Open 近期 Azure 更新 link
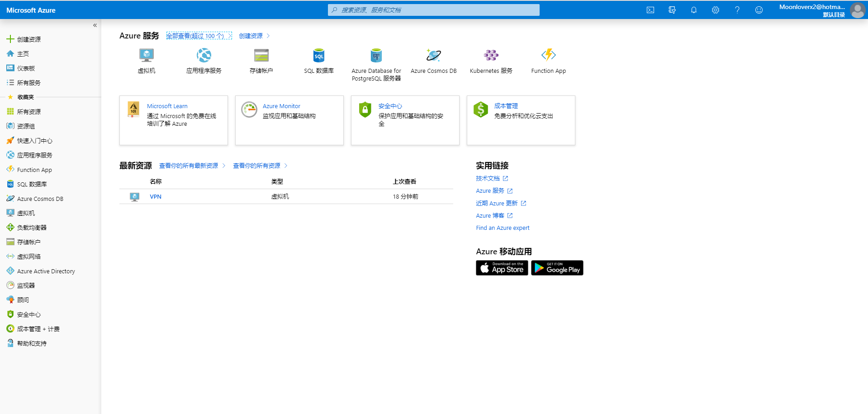868x414 pixels. click(501, 203)
